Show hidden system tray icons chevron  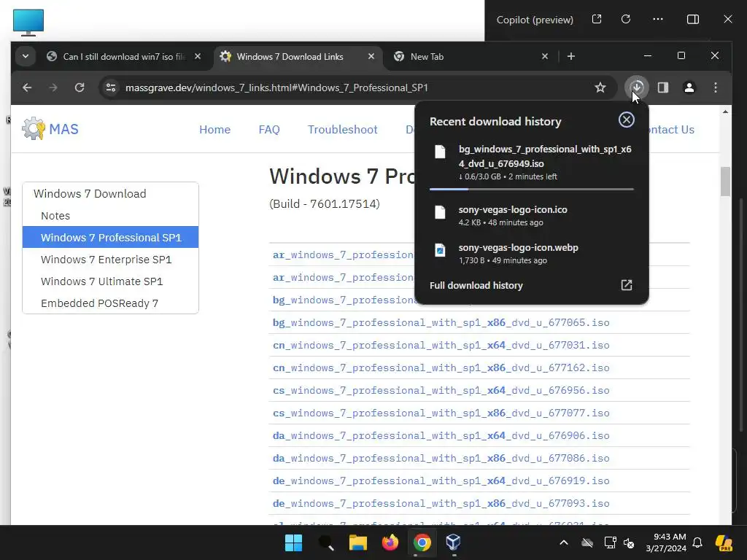[564, 542]
